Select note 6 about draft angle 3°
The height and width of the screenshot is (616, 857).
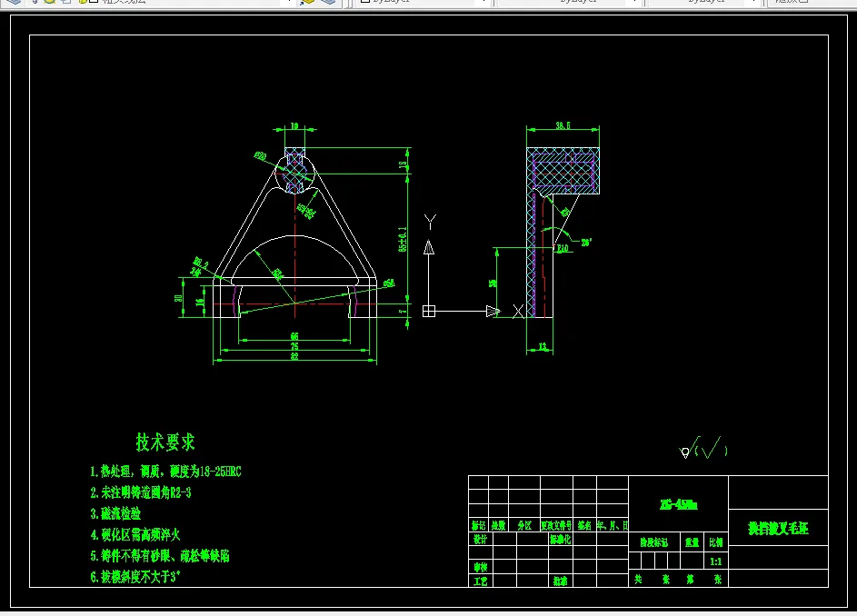click(x=135, y=577)
